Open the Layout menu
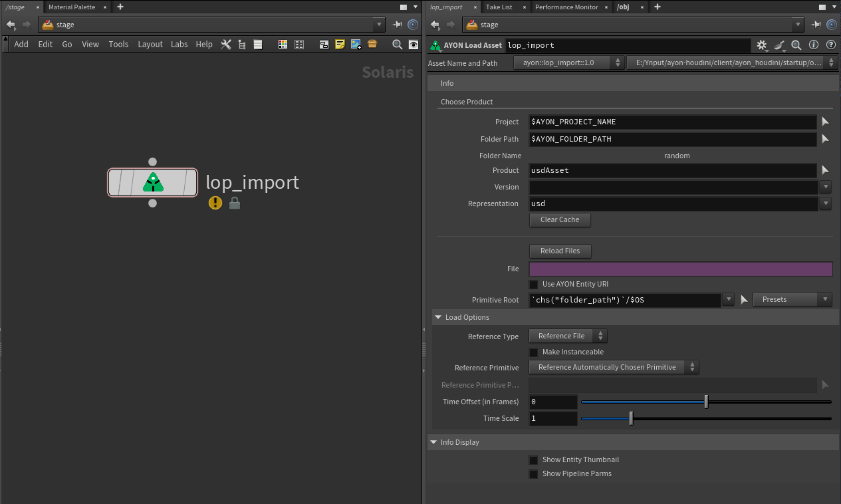The height and width of the screenshot is (504, 841). 150,45
